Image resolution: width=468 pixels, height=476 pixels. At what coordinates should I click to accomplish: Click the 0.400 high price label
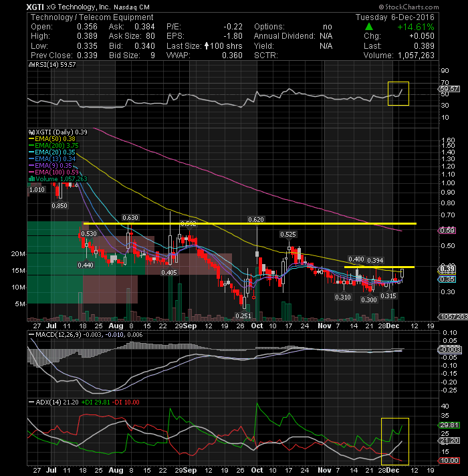point(356,259)
